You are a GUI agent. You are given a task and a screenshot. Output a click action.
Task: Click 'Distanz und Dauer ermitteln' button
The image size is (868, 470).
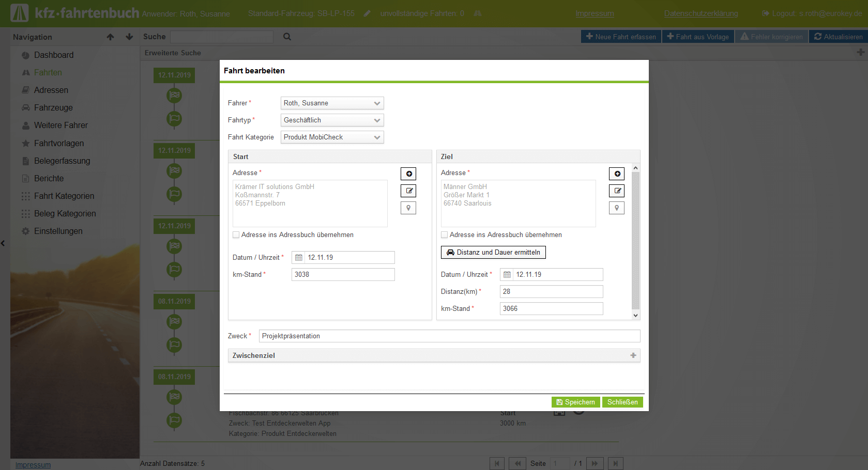coord(493,252)
